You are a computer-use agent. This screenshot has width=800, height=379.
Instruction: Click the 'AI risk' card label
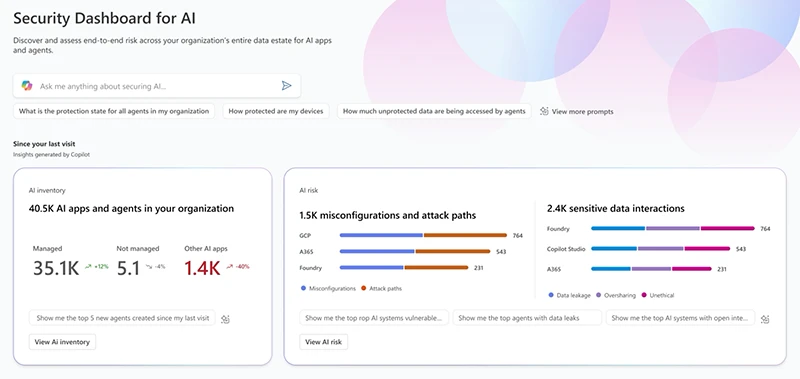(x=309, y=190)
